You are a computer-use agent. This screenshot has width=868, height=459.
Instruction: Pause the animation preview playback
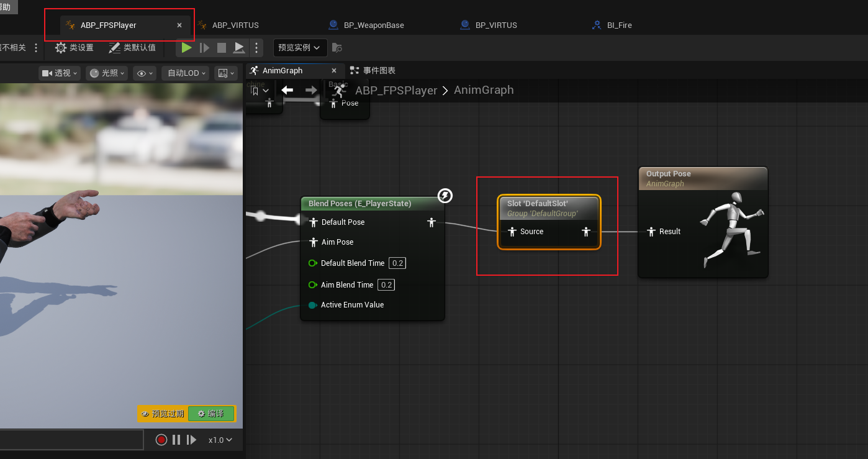(x=176, y=440)
